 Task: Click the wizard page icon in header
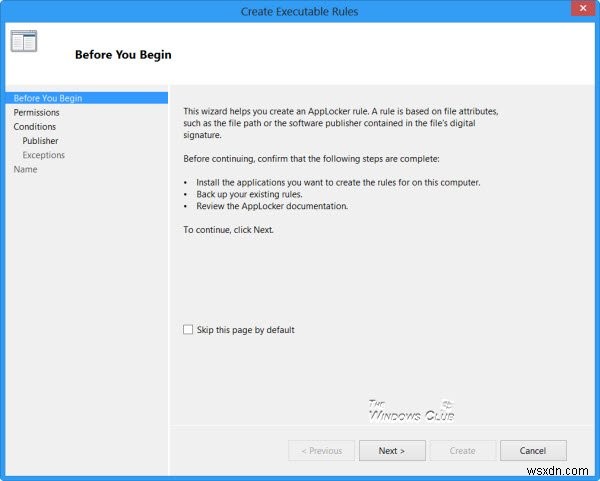[24, 41]
